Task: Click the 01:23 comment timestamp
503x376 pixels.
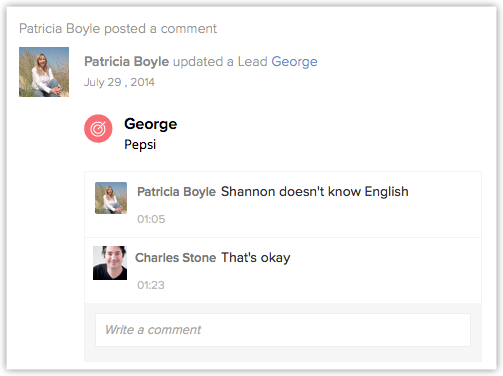Action: pyautogui.click(x=151, y=285)
